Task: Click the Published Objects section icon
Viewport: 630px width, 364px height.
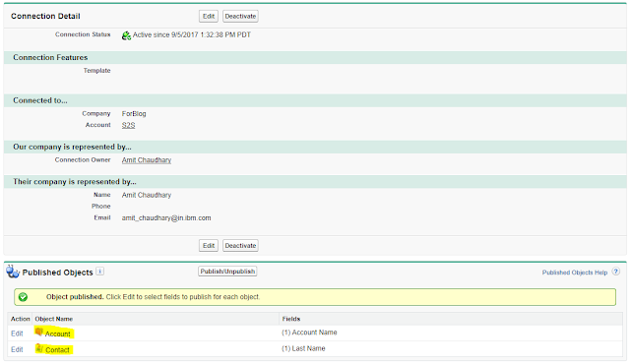Action: [x=13, y=272]
